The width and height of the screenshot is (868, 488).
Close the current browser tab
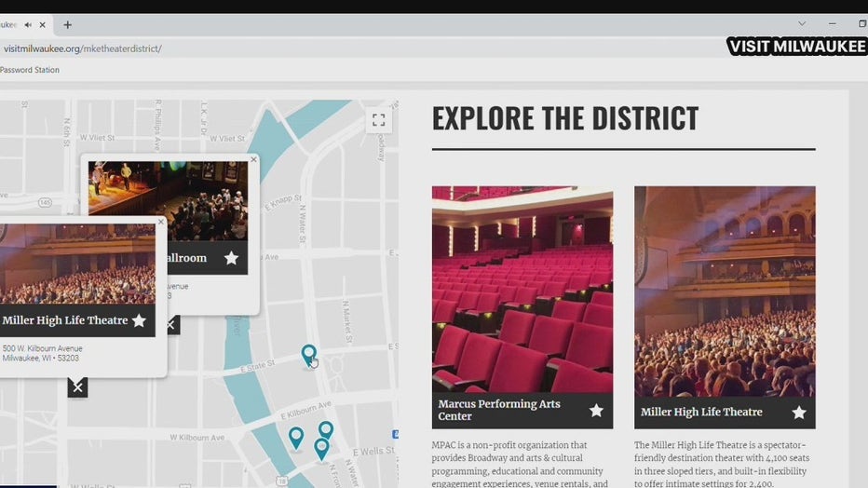42,25
